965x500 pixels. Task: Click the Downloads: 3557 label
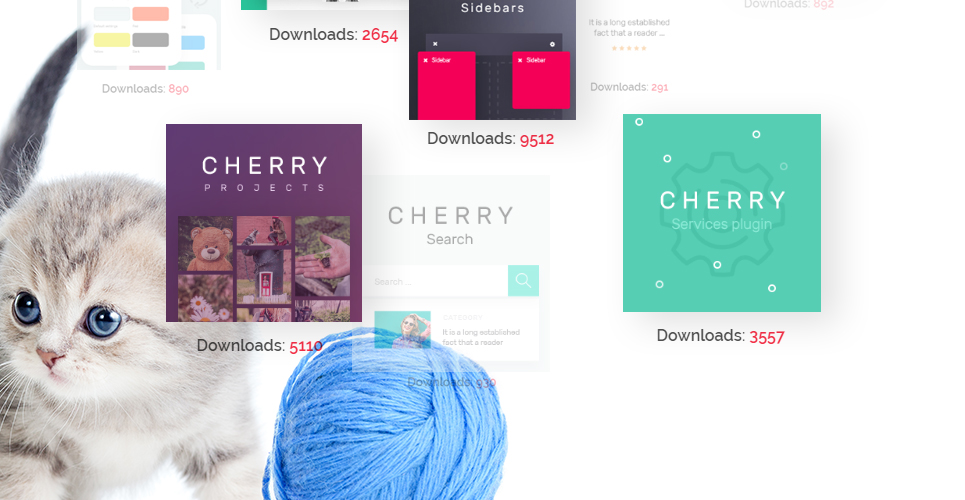click(x=721, y=336)
